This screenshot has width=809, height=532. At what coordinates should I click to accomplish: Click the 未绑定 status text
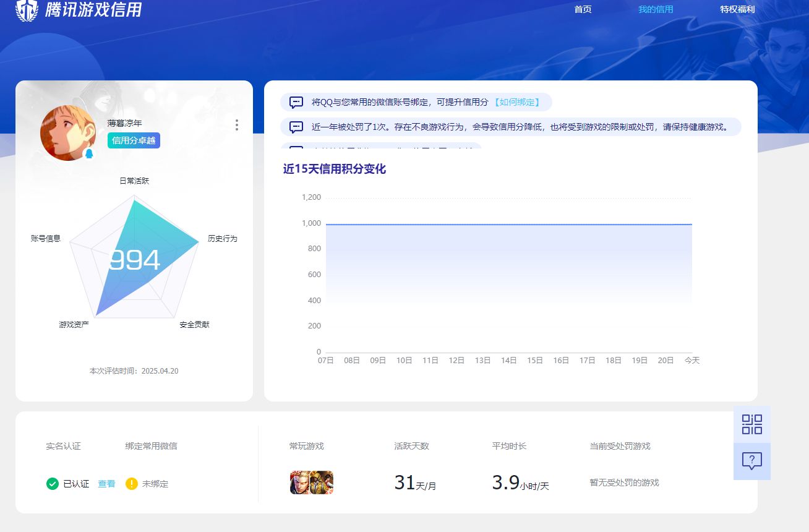[x=155, y=484]
